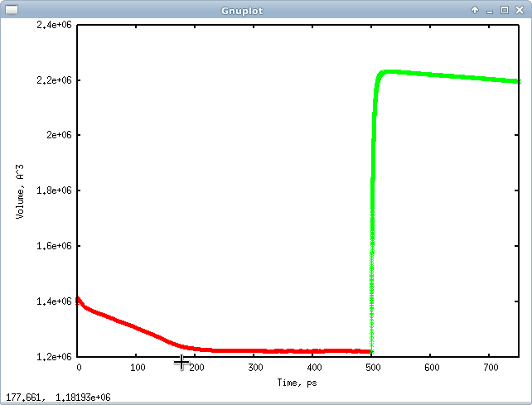Click the x-axis tick label 500
This screenshot has height=405, width=532.
click(373, 368)
